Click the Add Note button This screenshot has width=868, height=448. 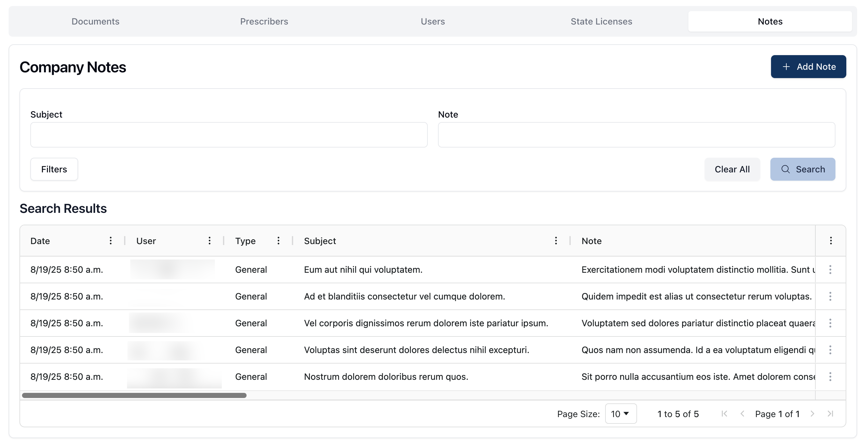pos(808,67)
